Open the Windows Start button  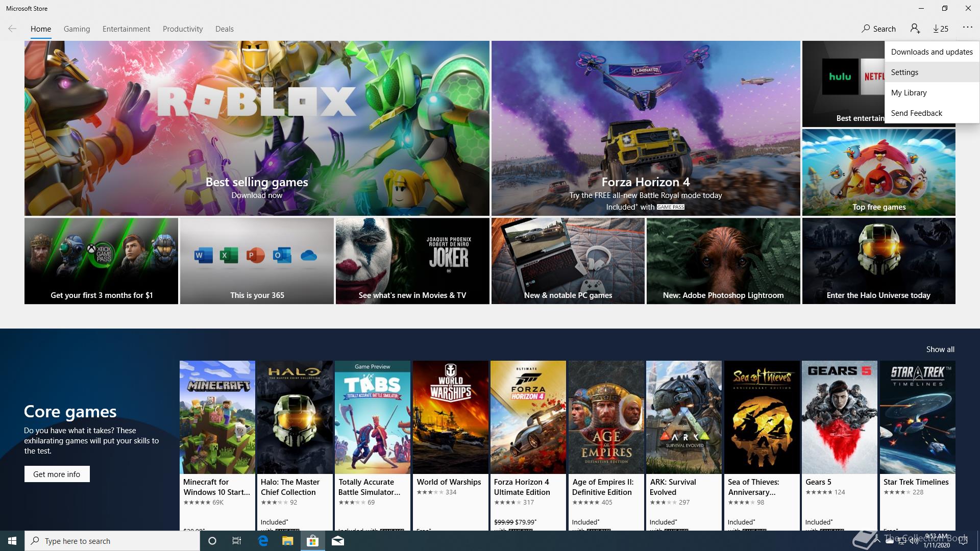12,541
